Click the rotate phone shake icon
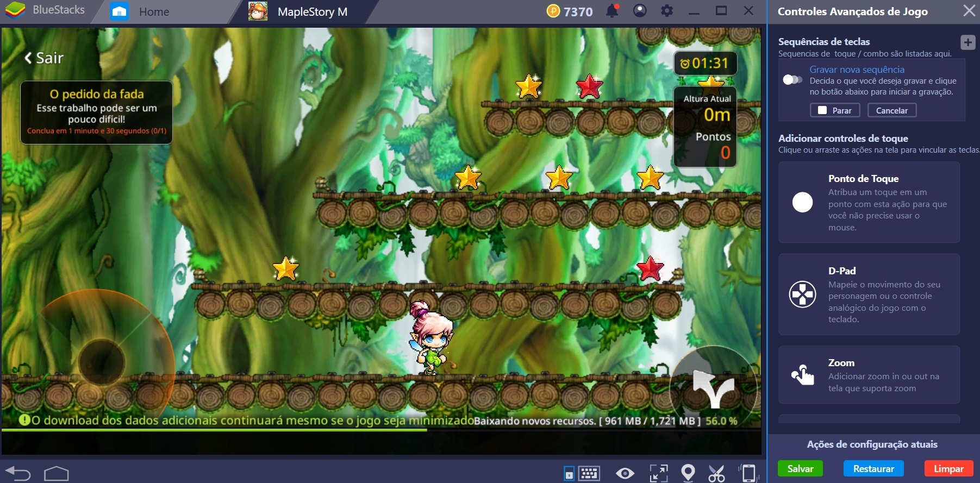This screenshot has height=483, width=980. click(x=748, y=473)
